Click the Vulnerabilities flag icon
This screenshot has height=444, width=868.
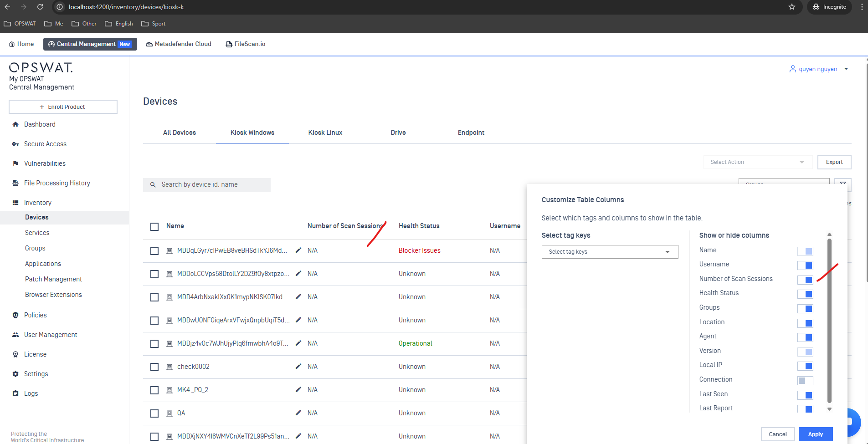pyautogui.click(x=15, y=163)
